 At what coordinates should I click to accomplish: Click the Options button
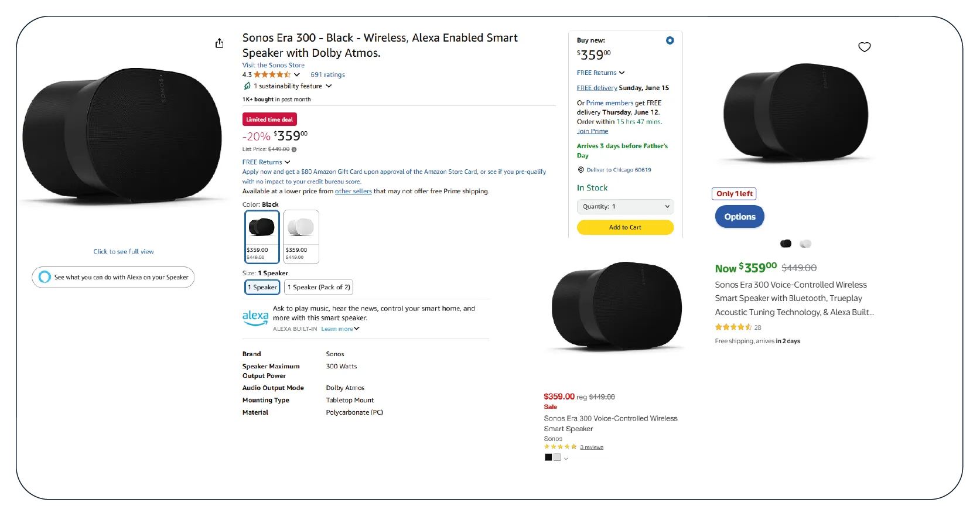coord(739,217)
